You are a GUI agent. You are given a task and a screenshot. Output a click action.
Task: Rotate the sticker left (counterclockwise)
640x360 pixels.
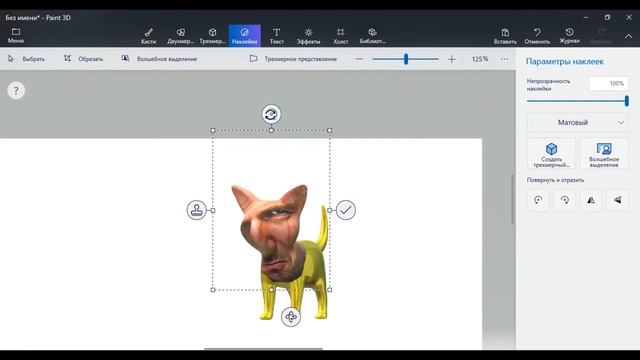(538, 200)
